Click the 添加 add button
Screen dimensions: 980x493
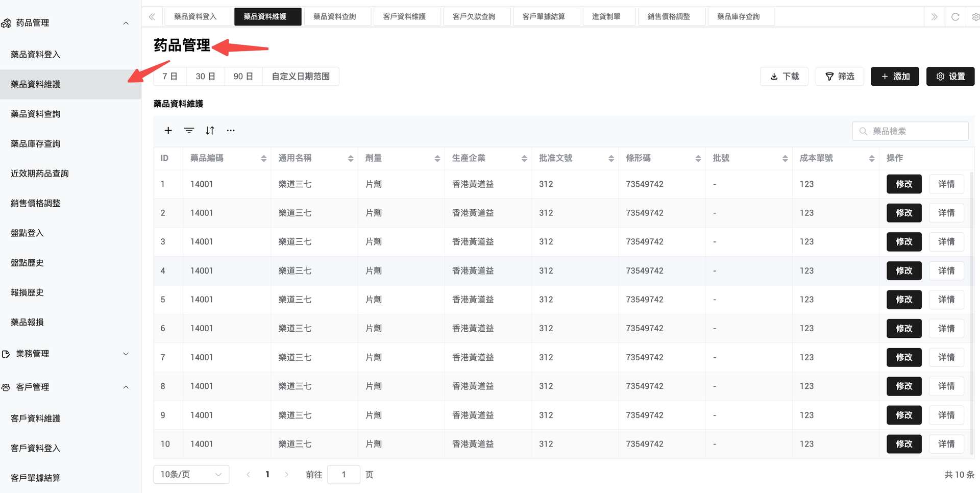[x=895, y=76]
